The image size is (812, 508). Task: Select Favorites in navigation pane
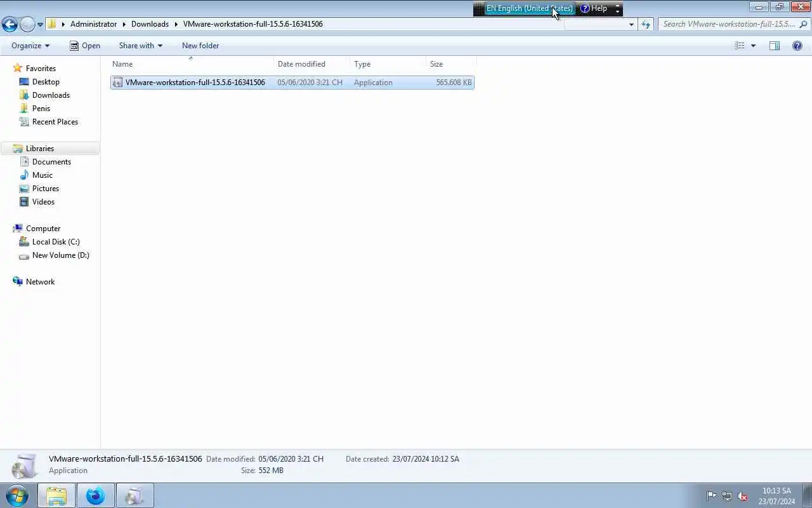click(41, 69)
